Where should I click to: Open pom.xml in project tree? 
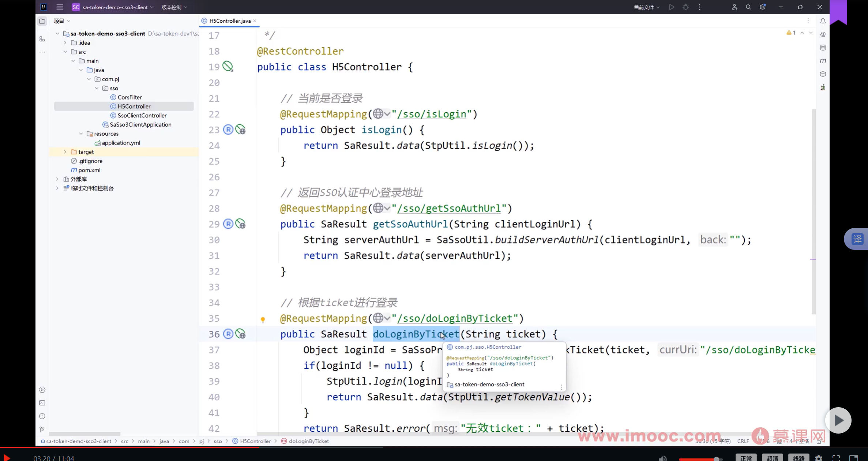86,170
